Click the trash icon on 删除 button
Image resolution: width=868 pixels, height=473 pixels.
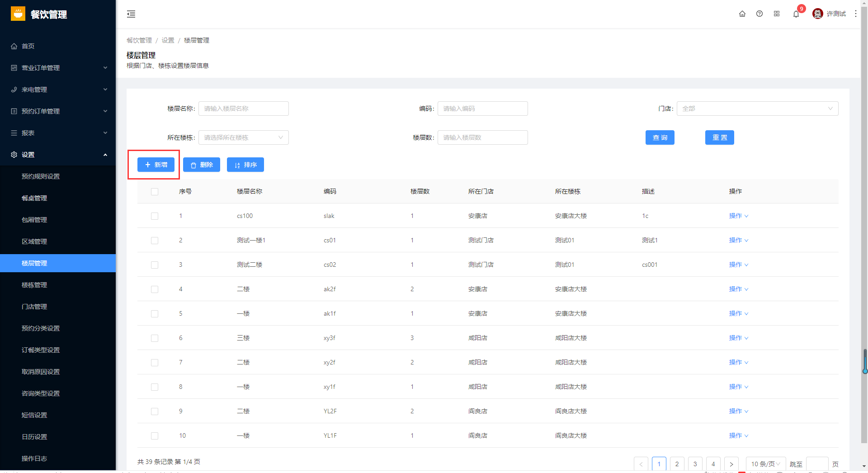[x=193, y=165]
